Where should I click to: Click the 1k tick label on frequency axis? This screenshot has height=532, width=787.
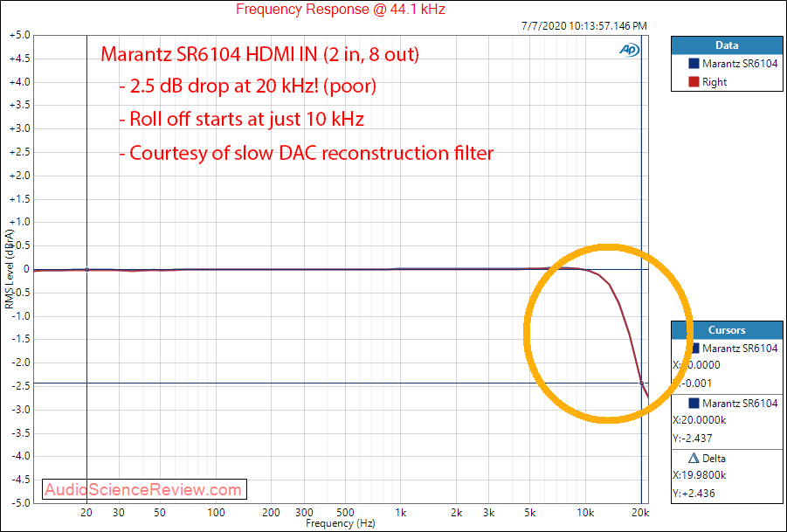pos(400,513)
